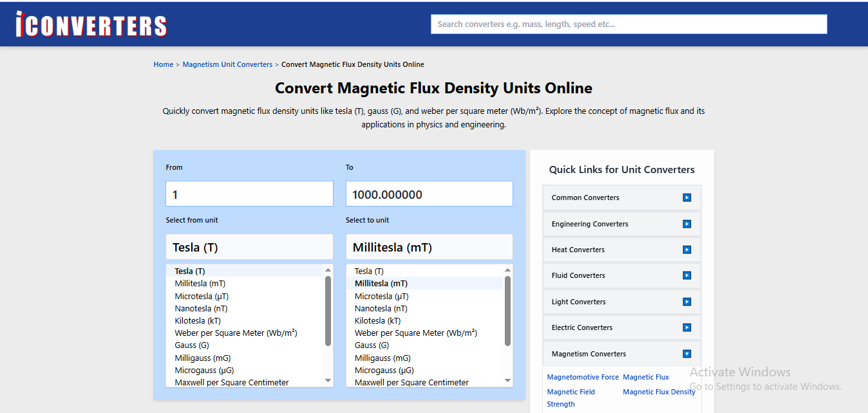Open the Magnetic Flux converter link
The width and height of the screenshot is (868, 413).
[646, 376]
